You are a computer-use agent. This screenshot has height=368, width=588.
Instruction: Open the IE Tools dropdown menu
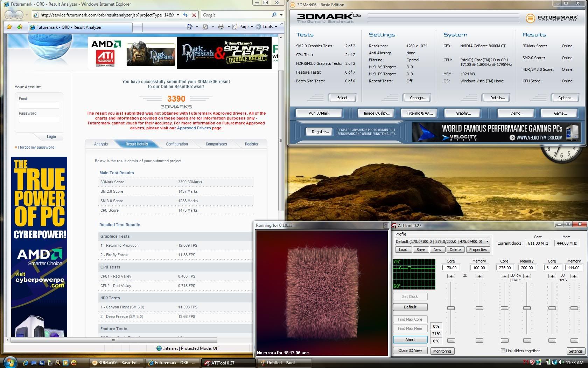268,27
